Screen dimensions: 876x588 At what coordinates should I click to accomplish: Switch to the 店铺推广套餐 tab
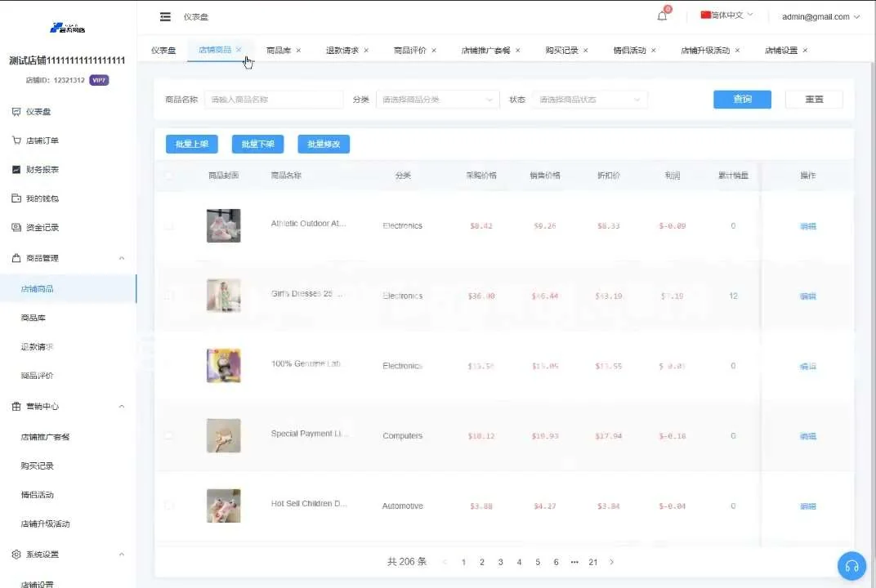coord(485,51)
